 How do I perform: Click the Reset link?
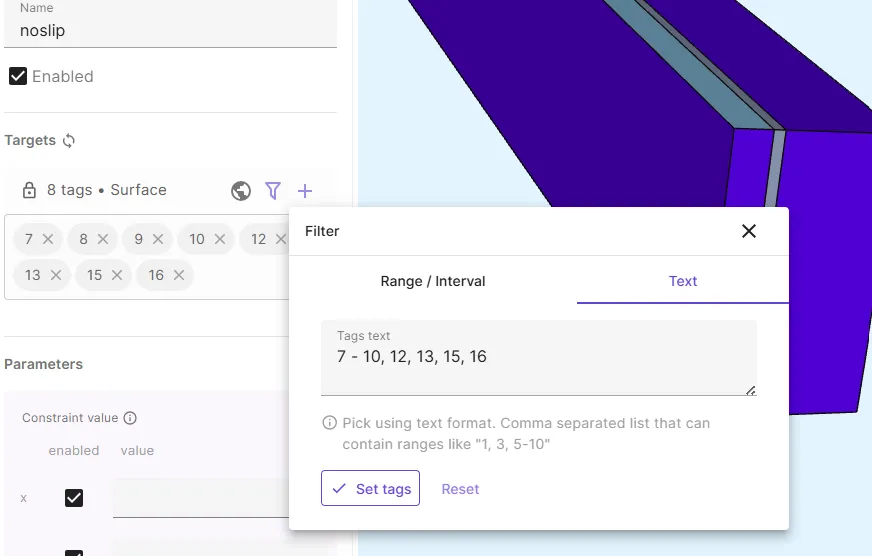[460, 489]
